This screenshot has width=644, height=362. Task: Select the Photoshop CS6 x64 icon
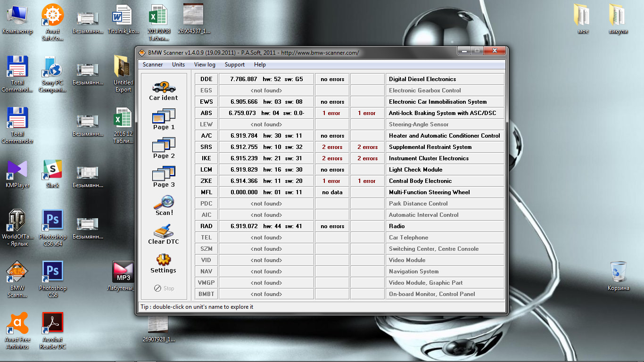tap(53, 228)
